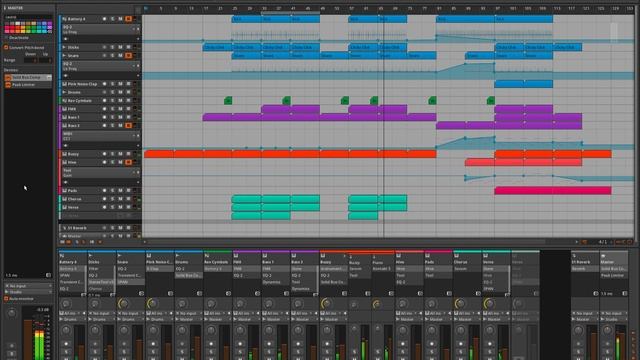The width and height of the screenshot is (640, 360).
Task: Open device chain toggle under Drums mixer devices
Action: point(199,293)
